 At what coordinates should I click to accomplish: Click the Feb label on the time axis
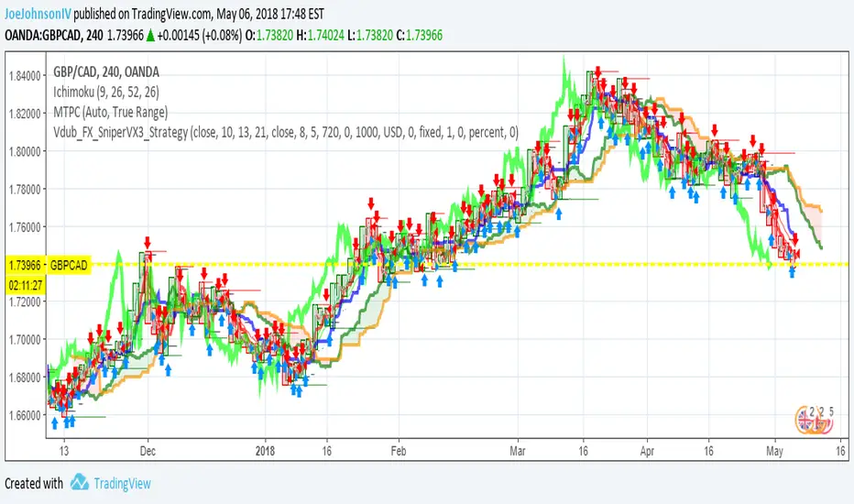click(x=398, y=451)
